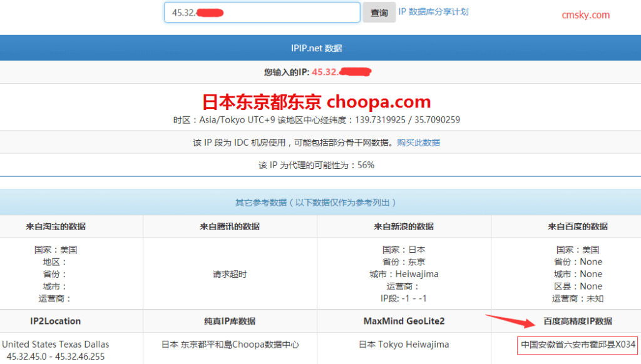641x364 pixels.
Task: Click the 来自新浪的数据 column header
Action: tap(404, 227)
